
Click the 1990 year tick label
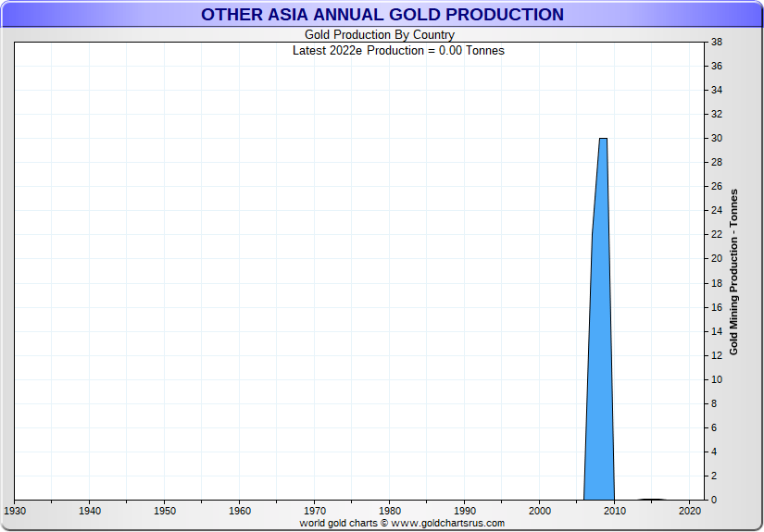point(465,511)
